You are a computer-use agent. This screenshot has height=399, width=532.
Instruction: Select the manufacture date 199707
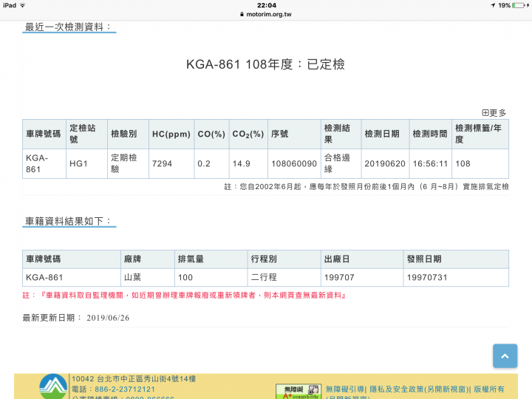click(362, 278)
